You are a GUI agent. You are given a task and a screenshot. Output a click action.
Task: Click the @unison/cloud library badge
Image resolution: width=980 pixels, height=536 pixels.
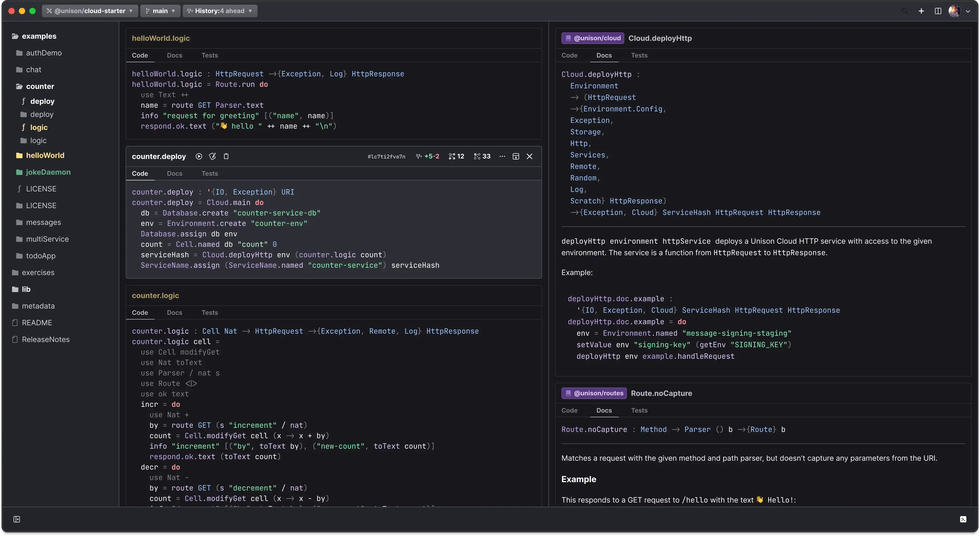[x=593, y=38]
